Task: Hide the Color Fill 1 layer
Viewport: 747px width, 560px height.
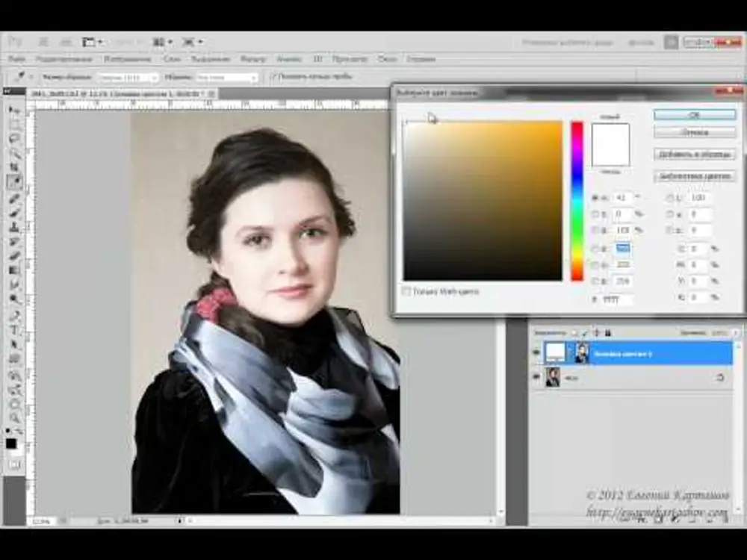Action: pos(536,352)
